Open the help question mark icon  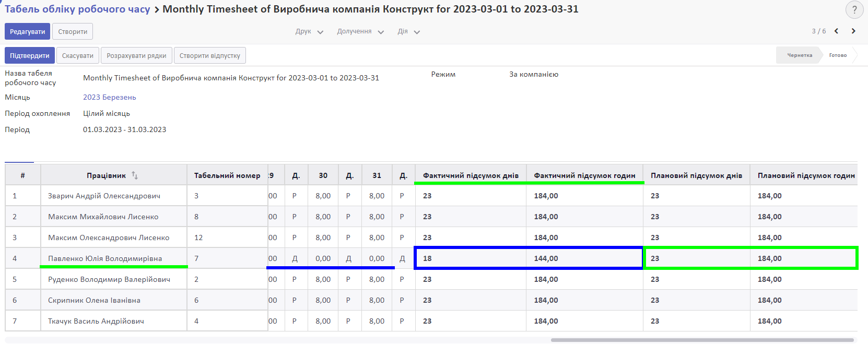(854, 9)
